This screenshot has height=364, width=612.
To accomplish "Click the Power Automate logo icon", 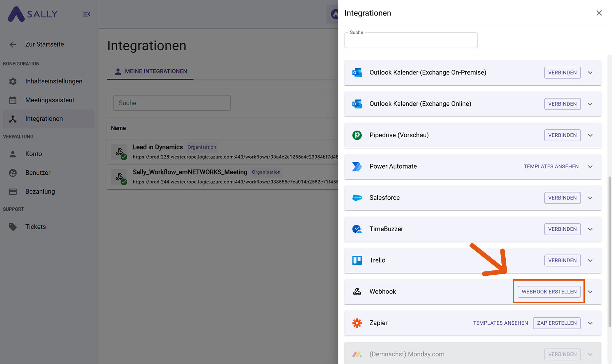I will tap(357, 166).
